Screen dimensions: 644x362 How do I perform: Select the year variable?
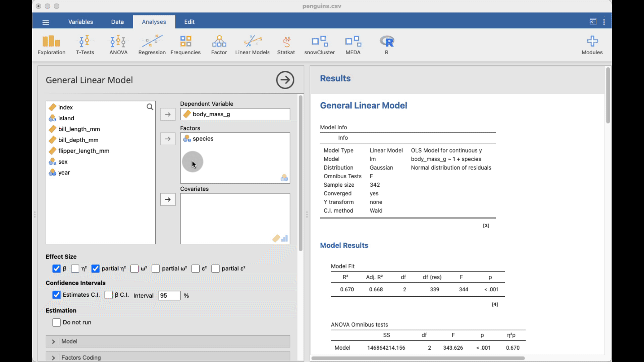[101, 173]
